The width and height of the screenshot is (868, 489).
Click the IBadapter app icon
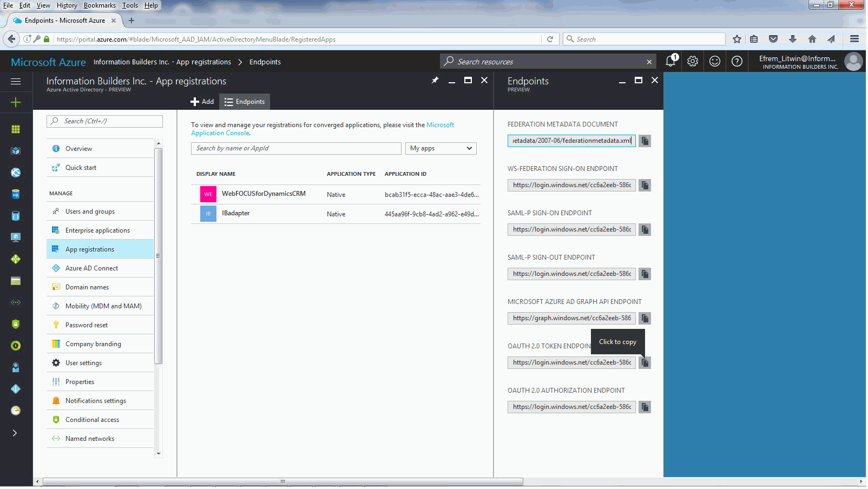tap(208, 214)
